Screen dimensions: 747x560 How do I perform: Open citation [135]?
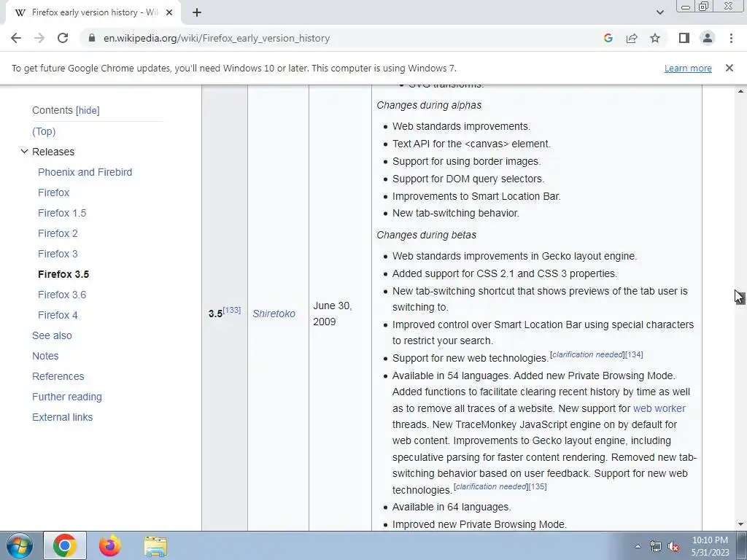(538, 486)
